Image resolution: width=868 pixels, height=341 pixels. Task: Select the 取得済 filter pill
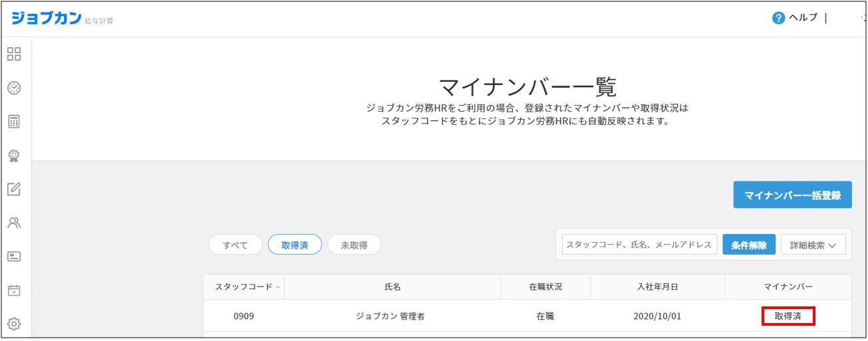tap(295, 245)
